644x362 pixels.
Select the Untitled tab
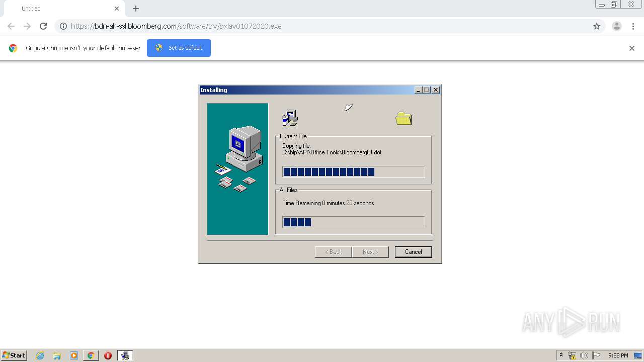[x=64, y=9]
